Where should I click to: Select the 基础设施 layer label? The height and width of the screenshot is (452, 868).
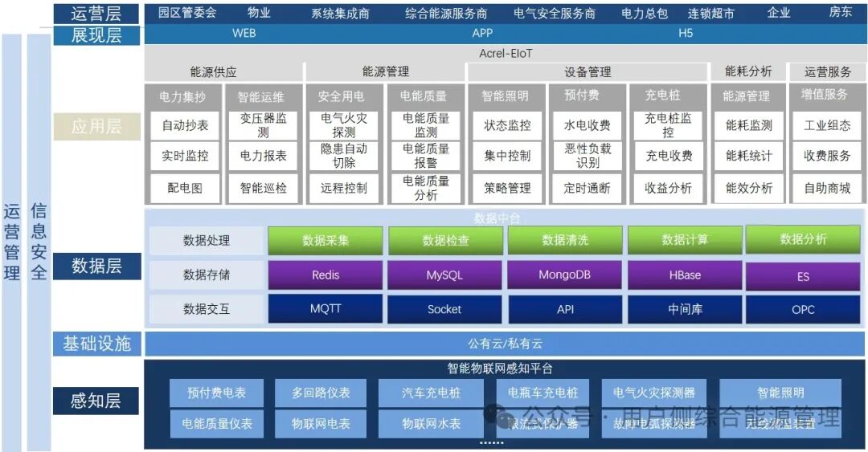point(96,344)
